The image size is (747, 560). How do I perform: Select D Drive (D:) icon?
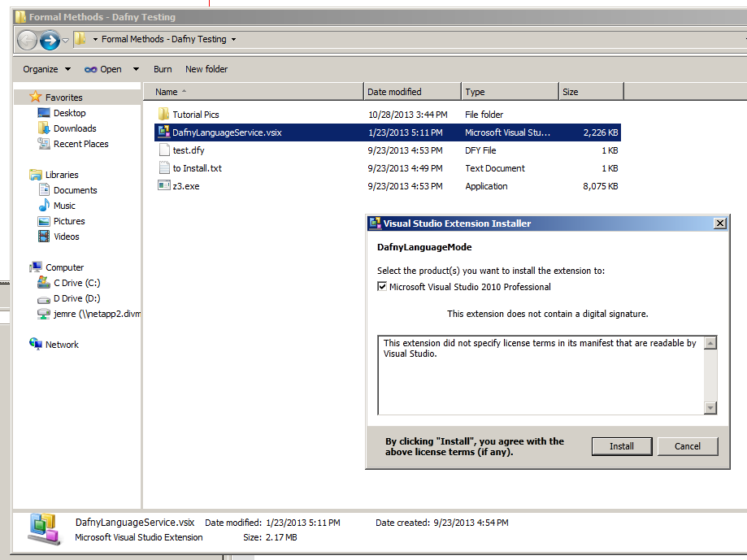tap(44, 299)
